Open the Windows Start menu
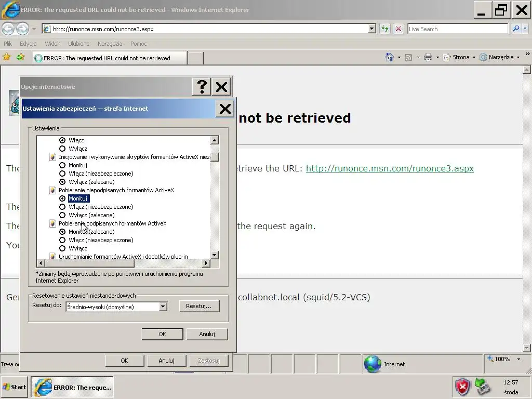Viewport: 532px width, 399px height. click(14, 387)
